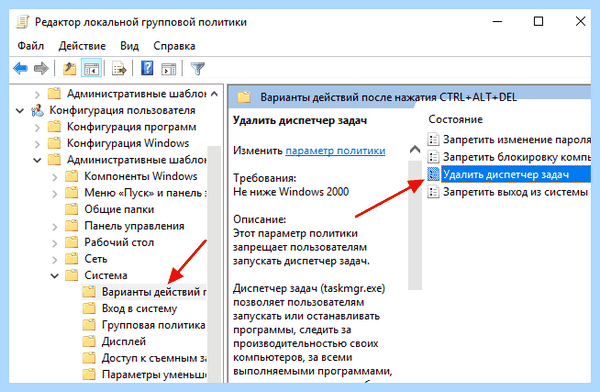Click folder icon in the details pane header
The height and width of the screenshot is (392, 600).
tap(244, 97)
